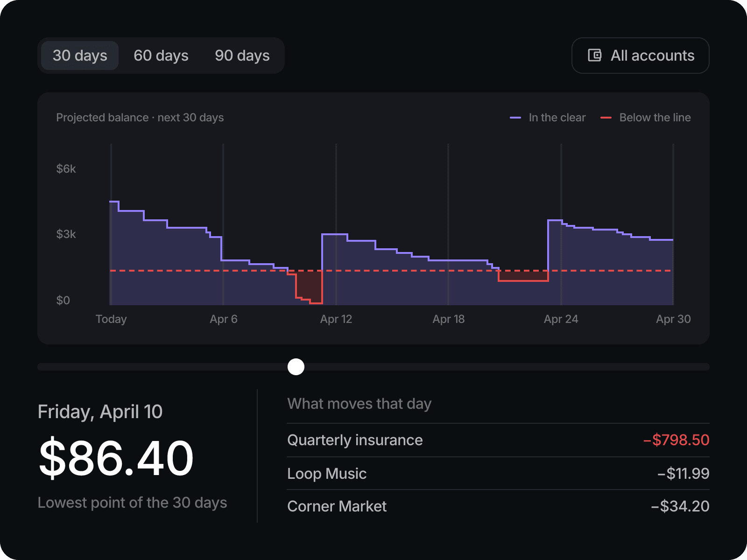Click the Apr 30 axis label

pos(673,319)
